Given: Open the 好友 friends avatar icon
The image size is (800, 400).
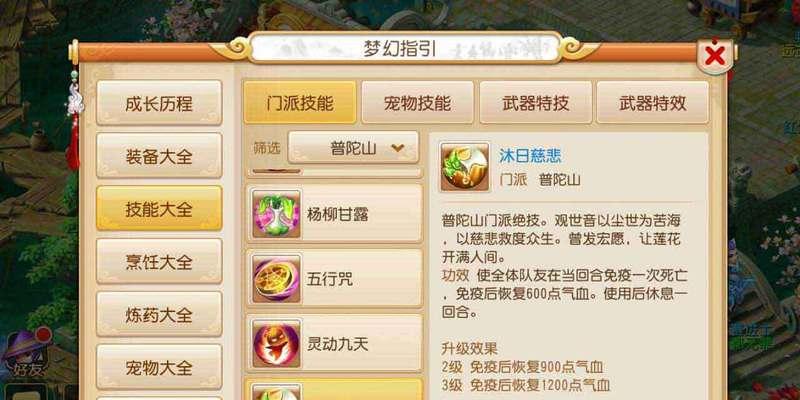Looking at the screenshot, I should [x=25, y=352].
